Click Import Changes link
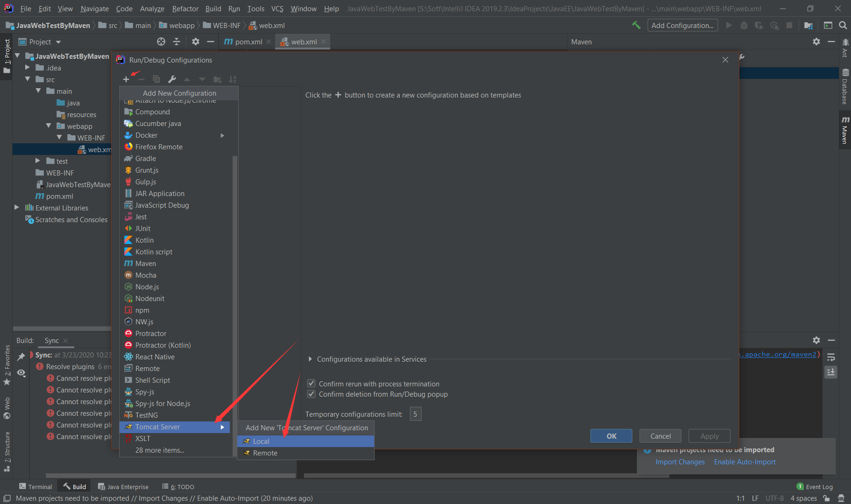851x504 pixels. (x=680, y=462)
